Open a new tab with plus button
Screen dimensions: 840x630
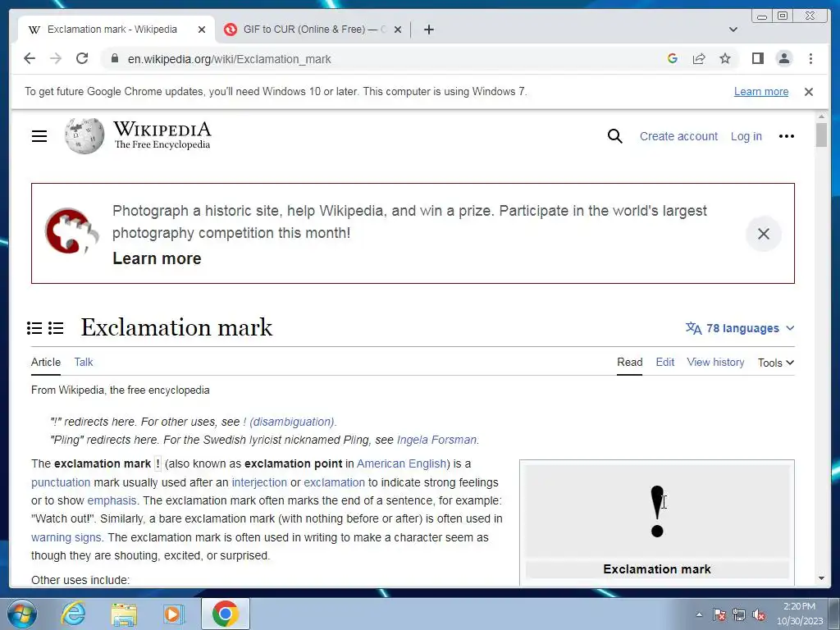point(428,30)
